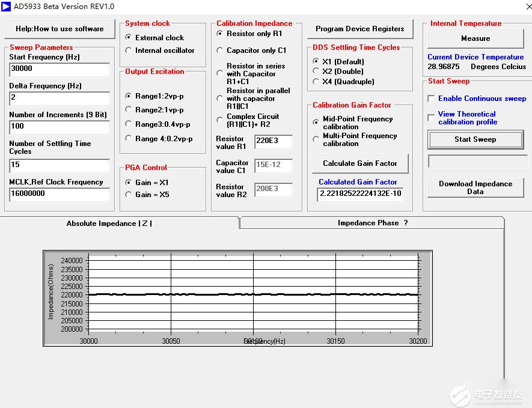Click MCLK Ref Clock Frequency field
Image resolution: width=532 pixels, height=408 pixels.
coord(60,194)
